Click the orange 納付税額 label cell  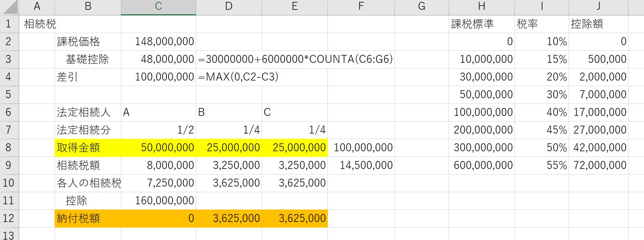click(88, 218)
